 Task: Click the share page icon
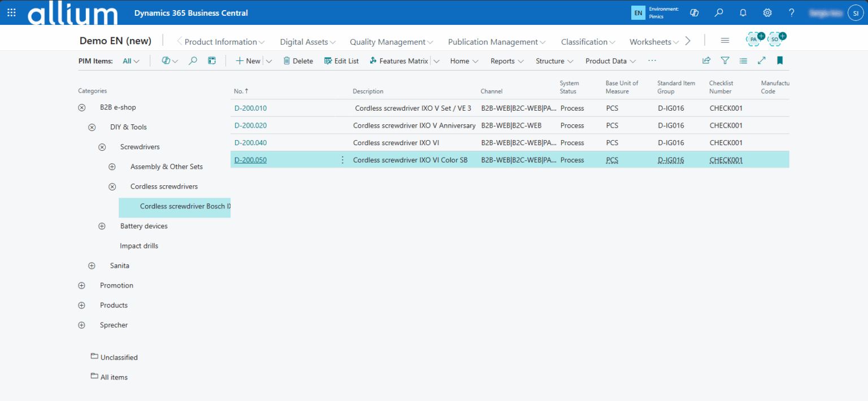click(706, 61)
